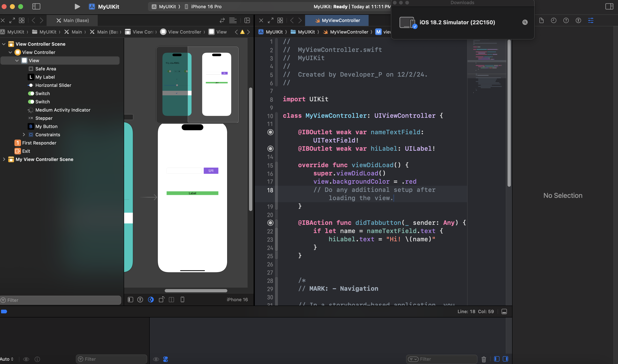Run the MyUIKit project with Play button
This screenshot has height=364, width=618.
(x=77, y=7)
